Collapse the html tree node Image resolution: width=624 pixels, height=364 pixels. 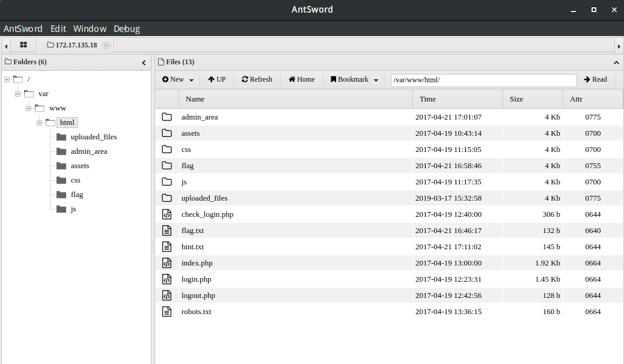[x=39, y=123]
